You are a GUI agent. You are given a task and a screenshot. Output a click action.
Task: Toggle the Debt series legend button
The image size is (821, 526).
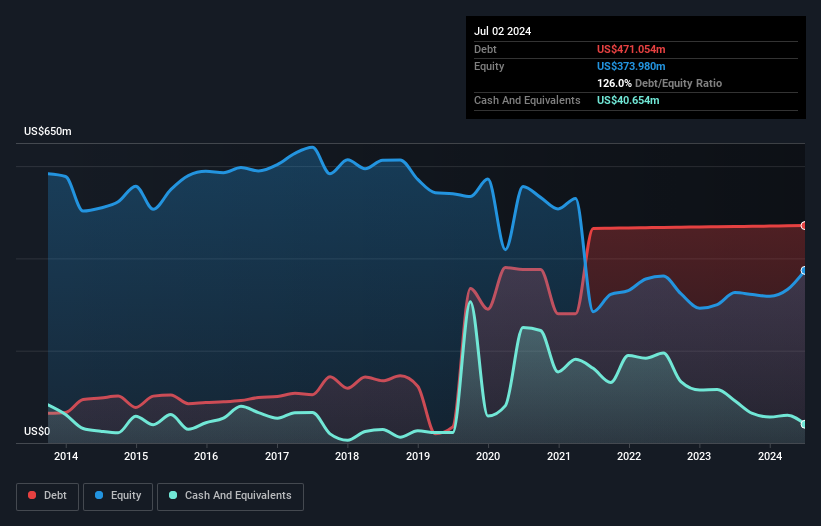click(x=48, y=496)
